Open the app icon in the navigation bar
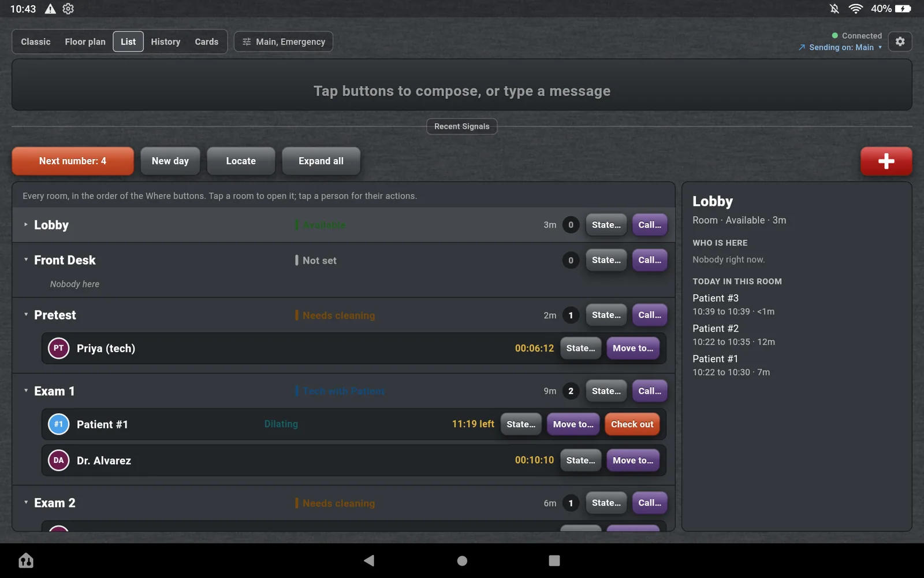This screenshot has height=578, width=924. pos(26,560)
